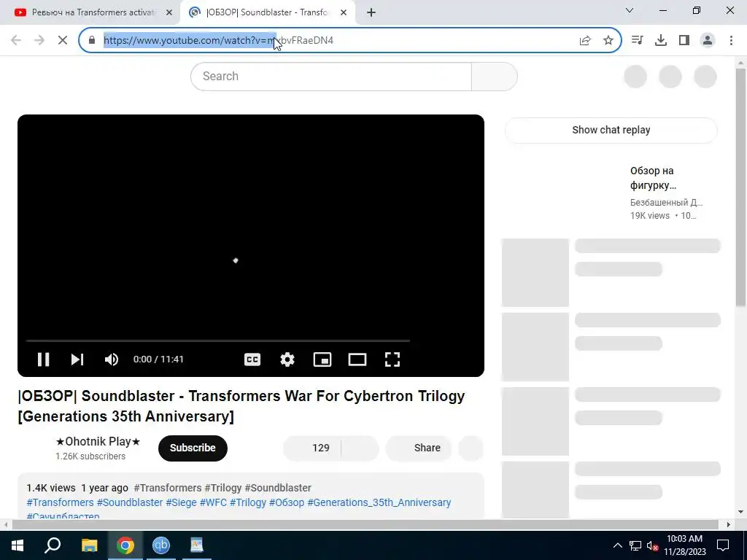The height and width of the screenshot is (560, 747).
Task: Open network status tray icon
Action: pos(635,545)
